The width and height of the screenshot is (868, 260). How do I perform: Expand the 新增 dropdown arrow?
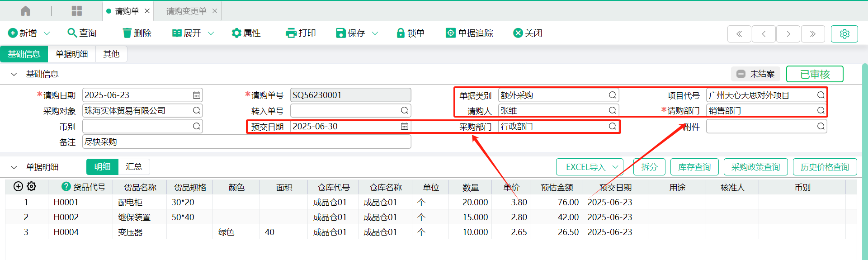tap(47, 33)
